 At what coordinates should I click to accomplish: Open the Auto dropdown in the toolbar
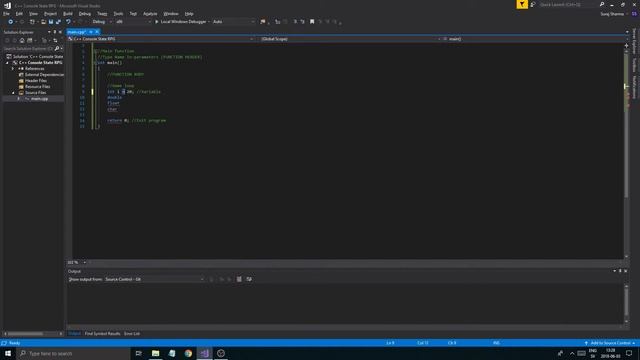pos(233,22)
